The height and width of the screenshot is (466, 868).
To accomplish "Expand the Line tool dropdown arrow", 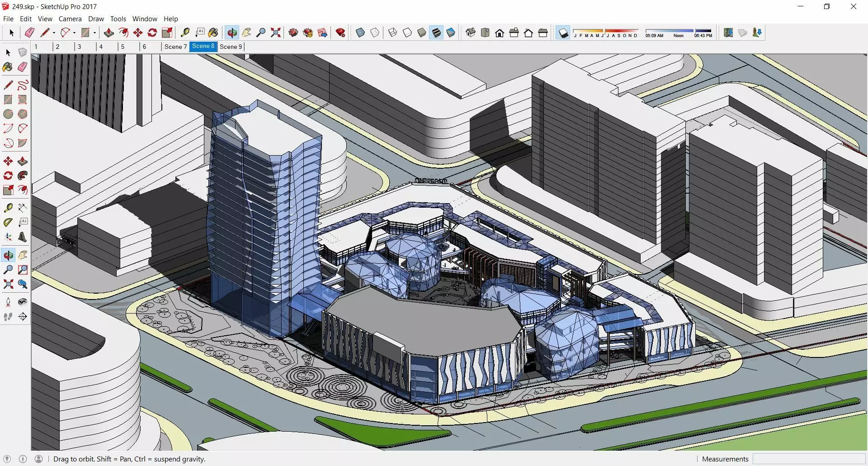I will (54, 33).
